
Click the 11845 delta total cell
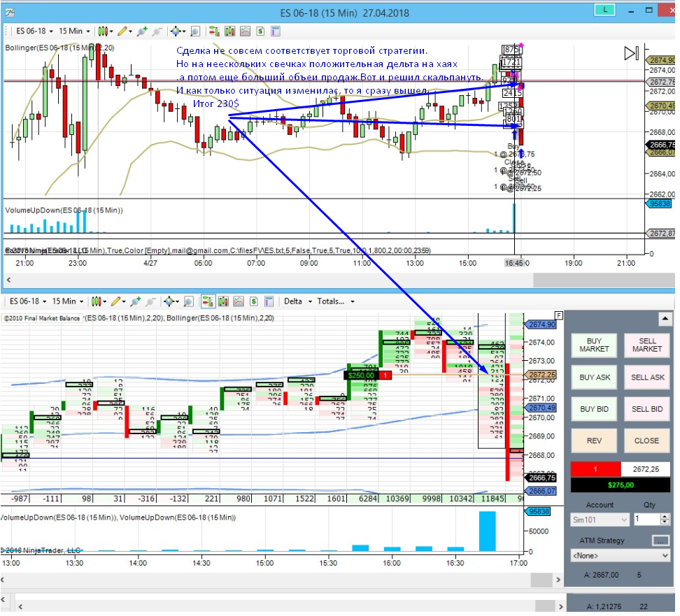(x=493, y=499)
